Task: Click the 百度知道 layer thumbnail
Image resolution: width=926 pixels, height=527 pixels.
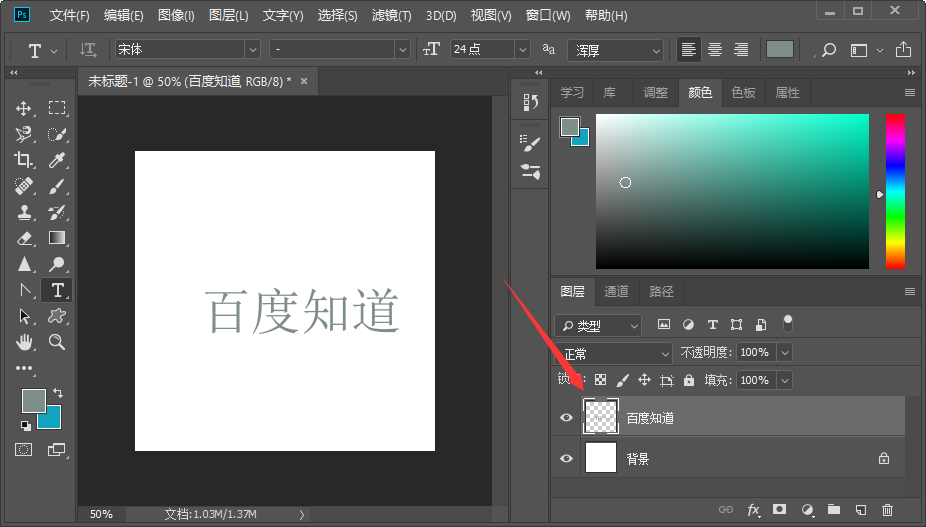Action: (601, 417)
